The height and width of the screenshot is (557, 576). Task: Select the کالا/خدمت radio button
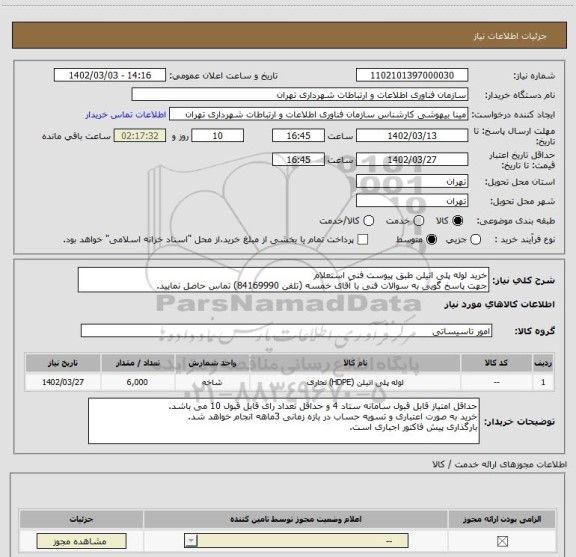pos(368,221)
